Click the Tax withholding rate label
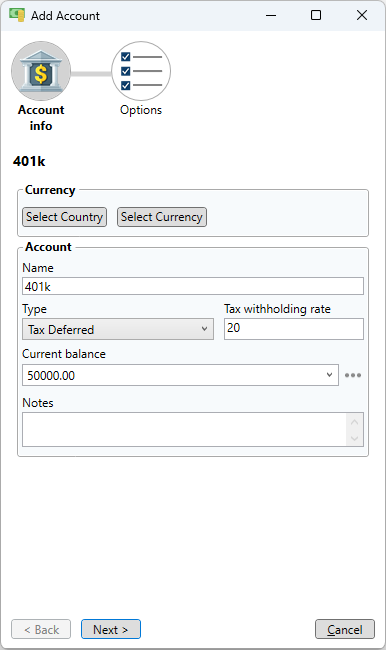This screenshot has width=386, height=650. (277, 309)
